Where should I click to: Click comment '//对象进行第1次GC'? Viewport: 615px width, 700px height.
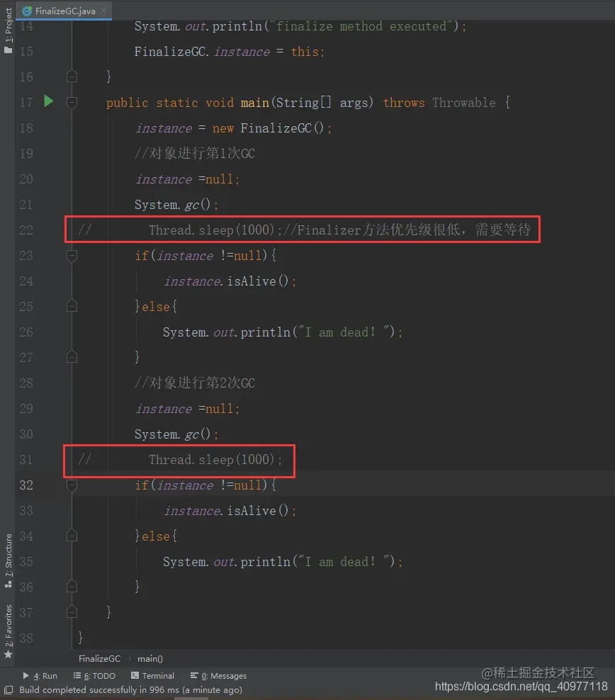pyautogui.click(x=195, y=154)
